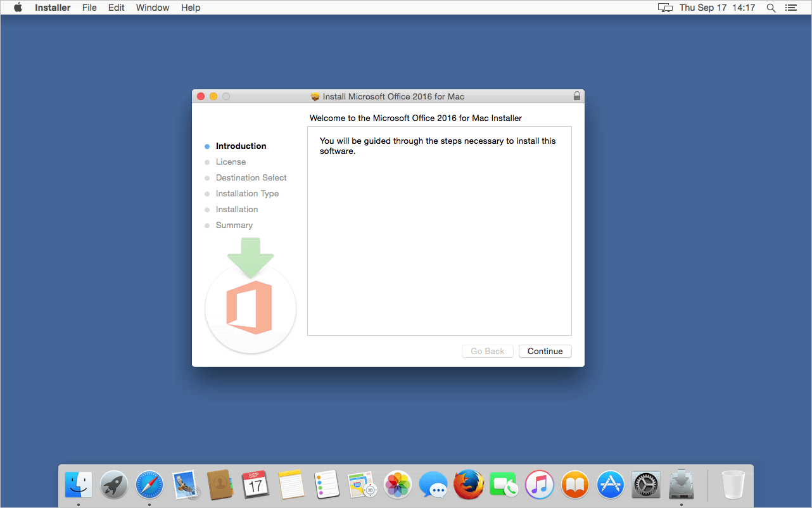The width and height of the screenshot is (812, 508).
Task: Open Reminders list icon in Dock
Action: (x=327, y=486)
